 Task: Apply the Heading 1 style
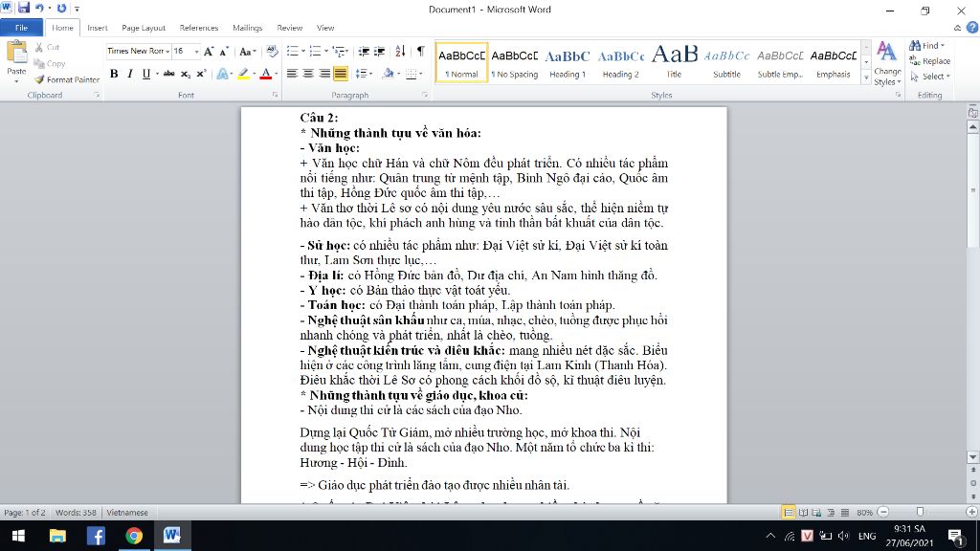pos(568,62)
